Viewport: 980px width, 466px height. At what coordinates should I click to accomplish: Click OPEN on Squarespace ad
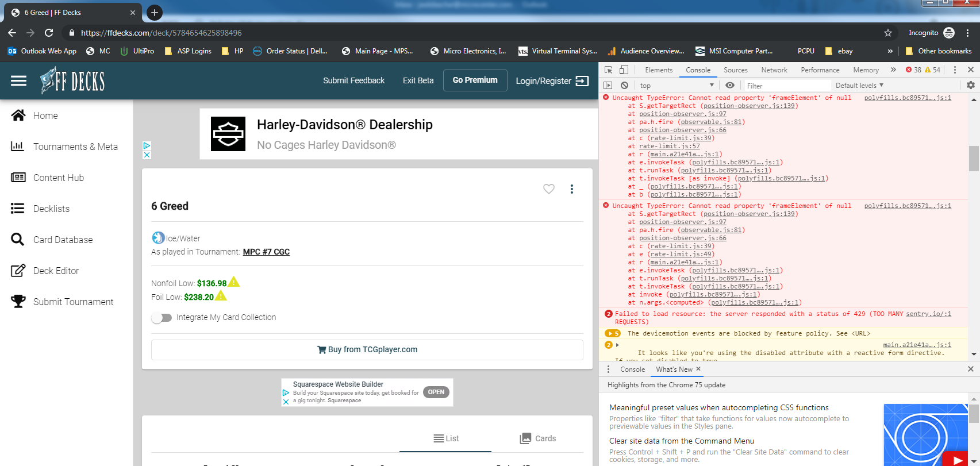[x=436, y=392]
